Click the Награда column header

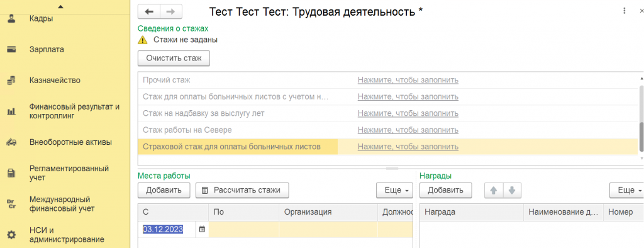[472, 212]
